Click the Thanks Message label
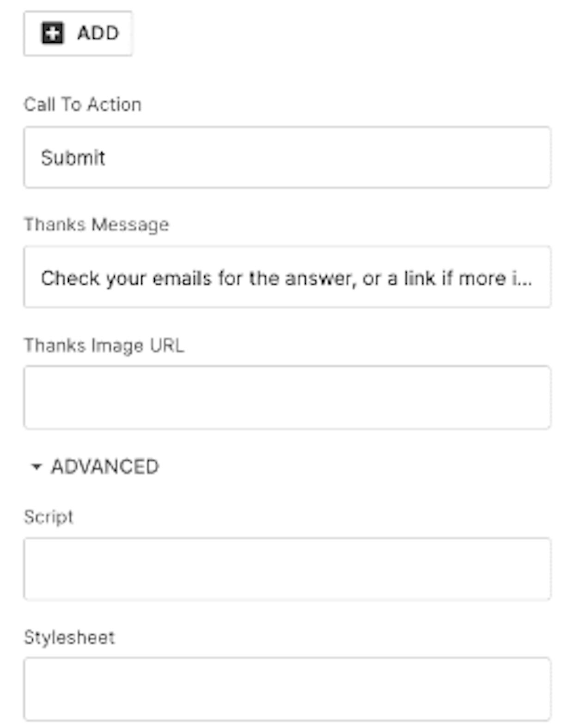 [96, 225]
